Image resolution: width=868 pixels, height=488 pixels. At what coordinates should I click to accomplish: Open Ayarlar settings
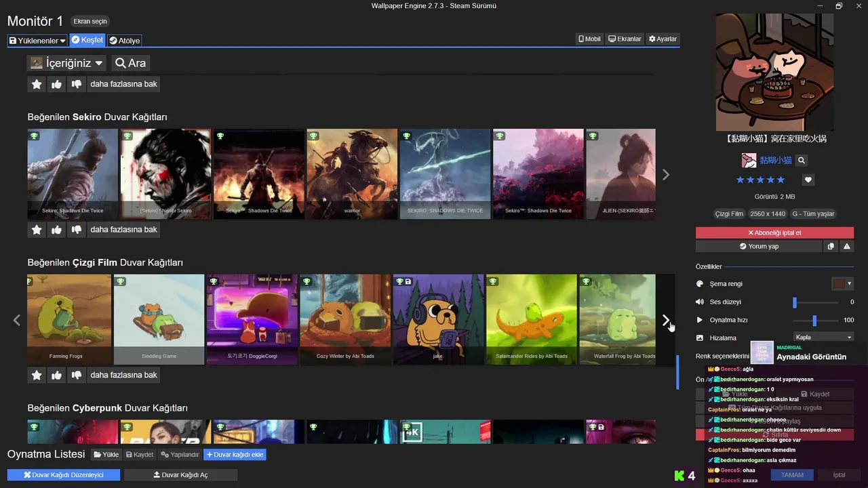[x=663, y=39]
